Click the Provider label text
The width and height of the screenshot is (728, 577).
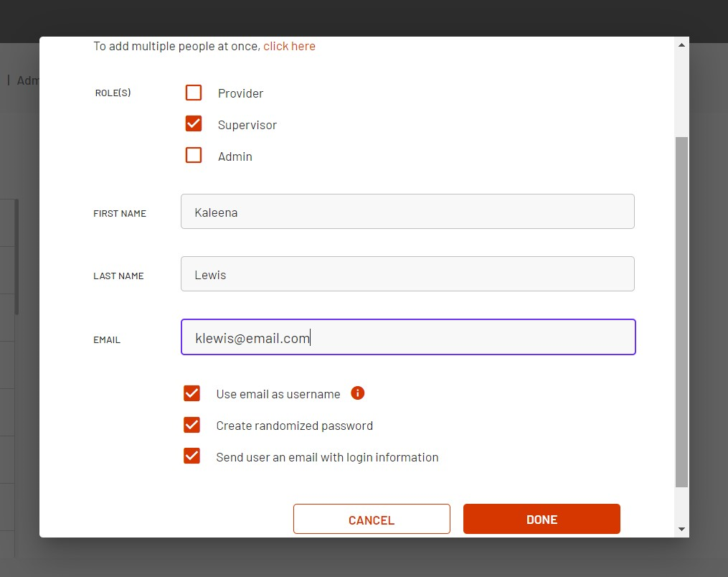coord(240,93)
